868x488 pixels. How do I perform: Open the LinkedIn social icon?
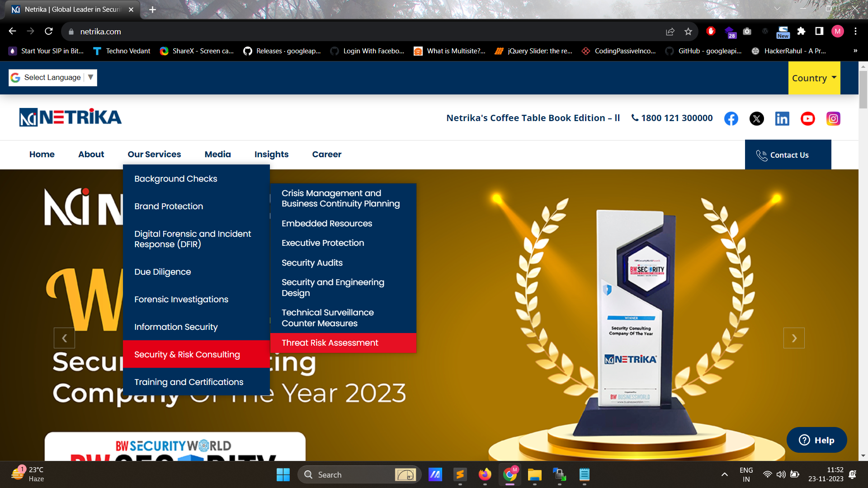tap(782, 119)
